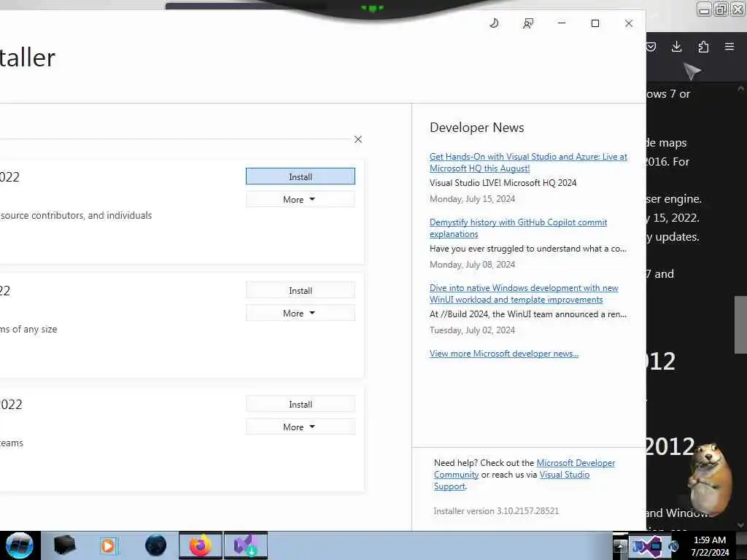Screen dimensions: 747x560
Task: Show hidden tray icons arrow
Action: (620, 545)
